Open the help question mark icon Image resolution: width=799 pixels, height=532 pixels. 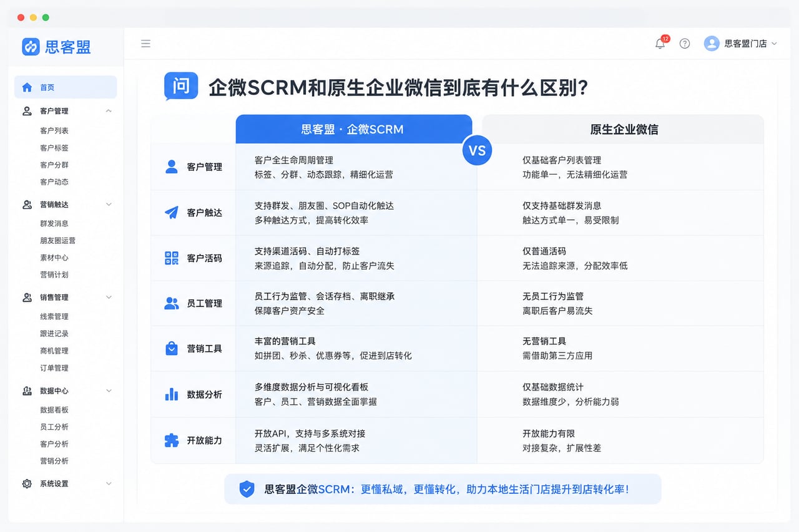click(685, 44)
